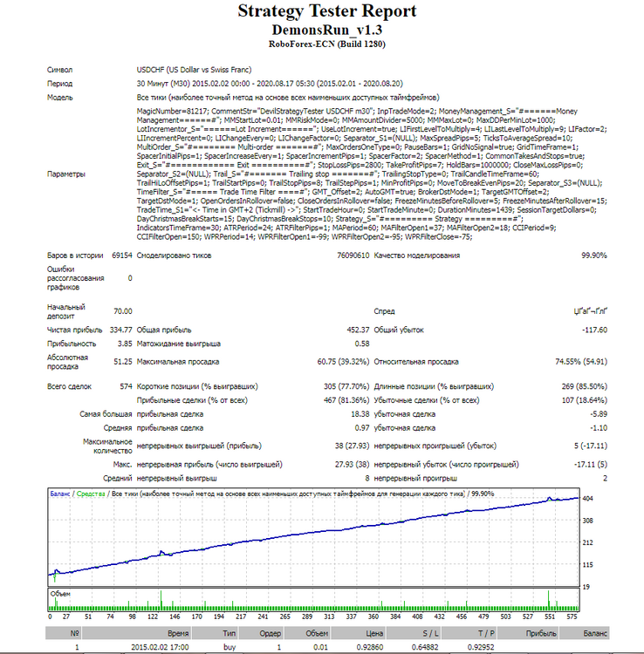This screenshot has height=654, width=644.
Task: Click the 'Модель' label
Action: (59, 98)
